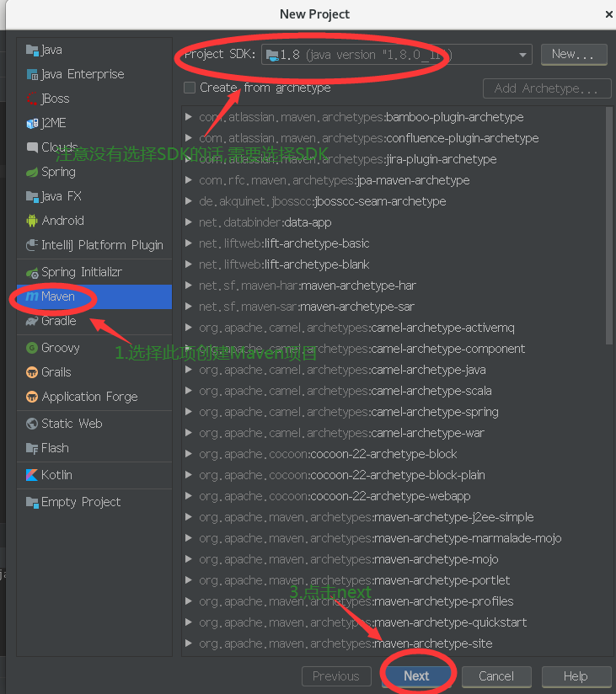
Task: Select maven-archetype-marmalade-mojo row
Action: click(393, 538)
